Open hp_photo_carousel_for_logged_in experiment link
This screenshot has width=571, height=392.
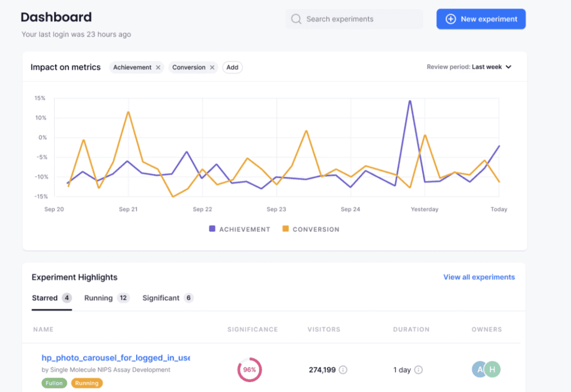(116, 358)
